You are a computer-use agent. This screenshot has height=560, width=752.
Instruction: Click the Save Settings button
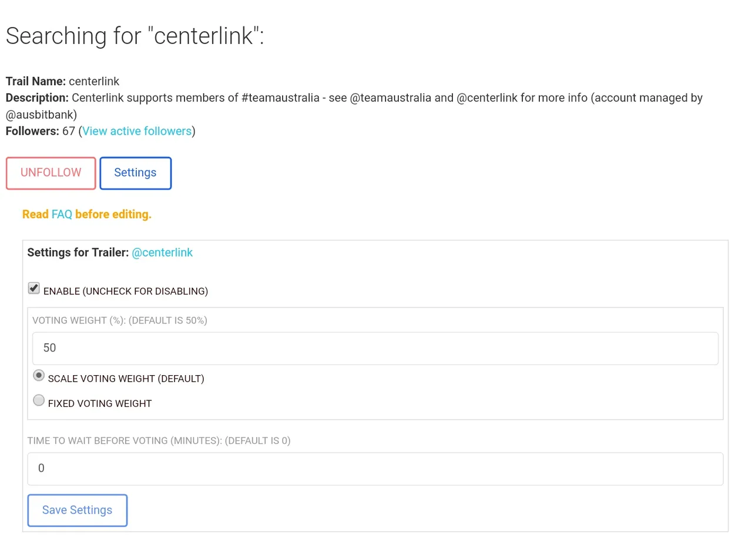[x=77, y=511]
